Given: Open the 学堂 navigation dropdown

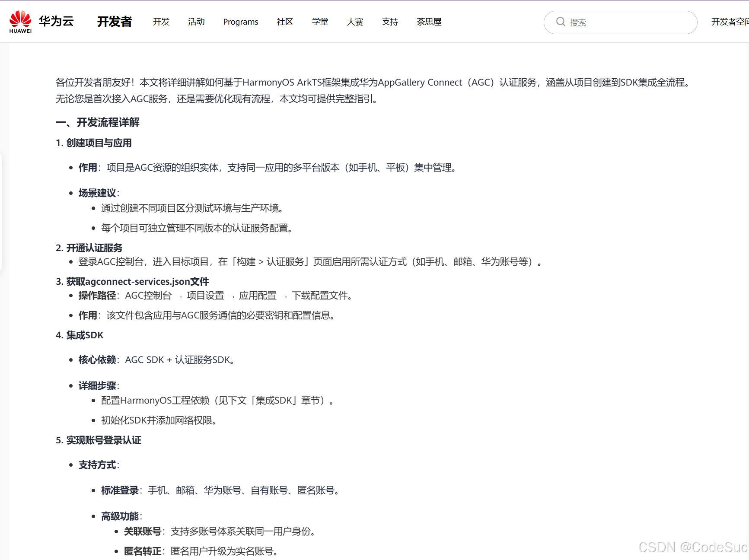Looking at the screenshot, I should point(320,22).
